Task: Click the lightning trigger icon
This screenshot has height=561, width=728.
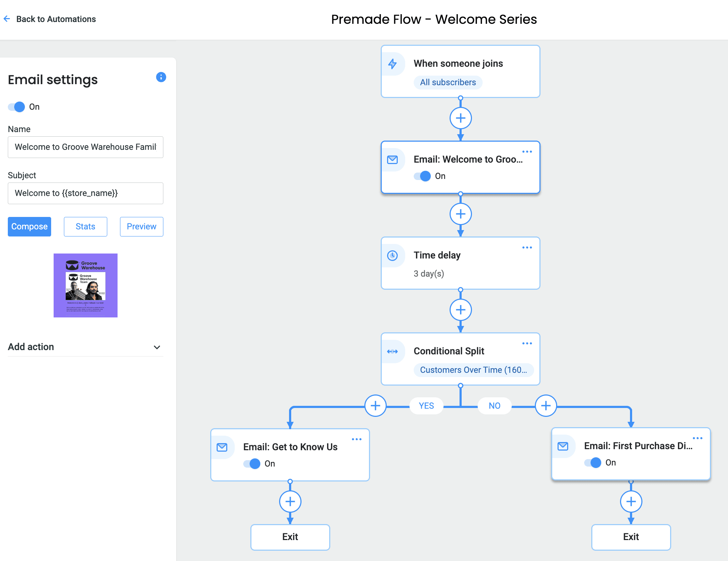Action: pos(392,64)
